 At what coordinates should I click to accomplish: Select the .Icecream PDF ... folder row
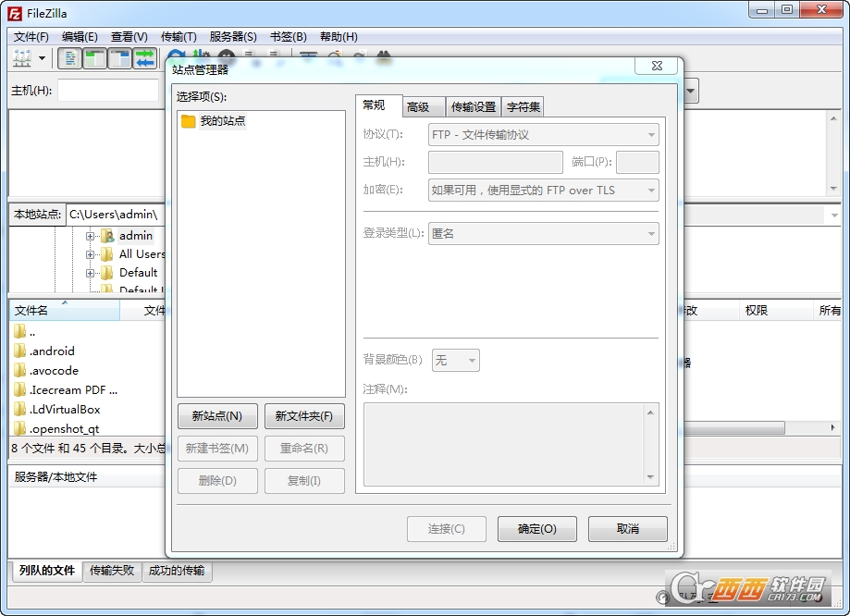tap(67, 390)
